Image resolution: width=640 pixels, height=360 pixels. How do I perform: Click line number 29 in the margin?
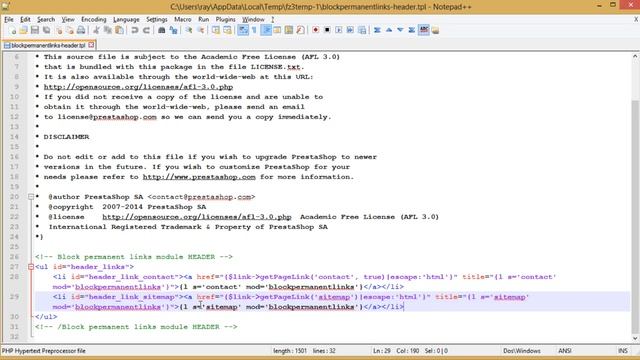[x=14, y=297]
